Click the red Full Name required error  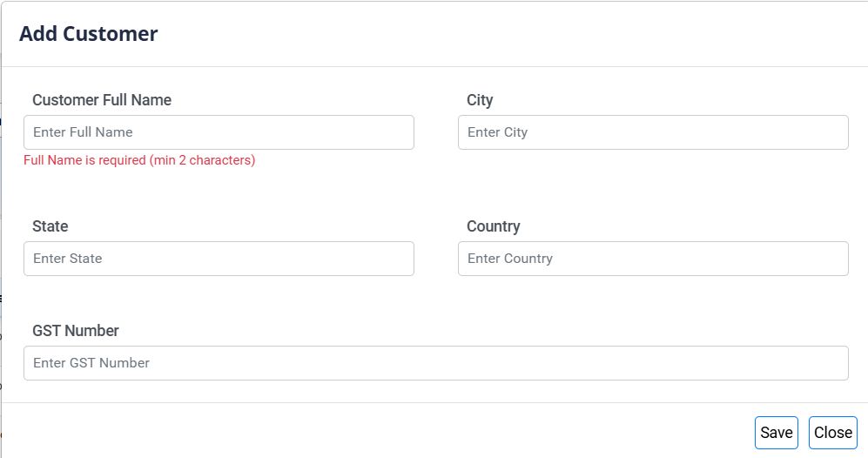tap(139, 160)
